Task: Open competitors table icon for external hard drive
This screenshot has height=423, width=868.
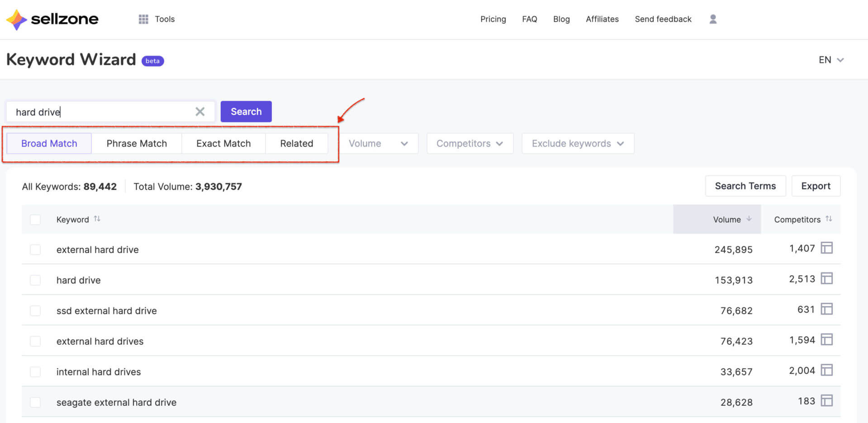Action: point(827,248)
